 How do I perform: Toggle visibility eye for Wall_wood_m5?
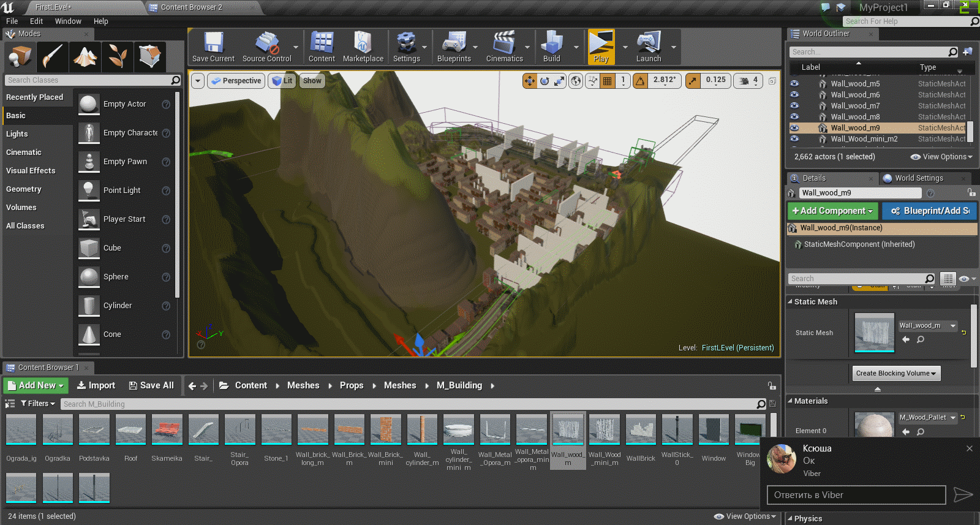coord(794,84)
